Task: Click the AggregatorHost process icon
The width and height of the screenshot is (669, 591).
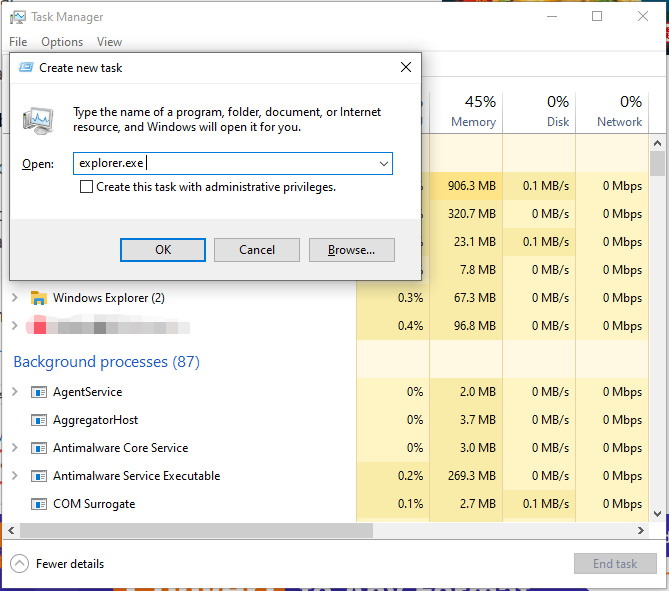Action: 39,420
